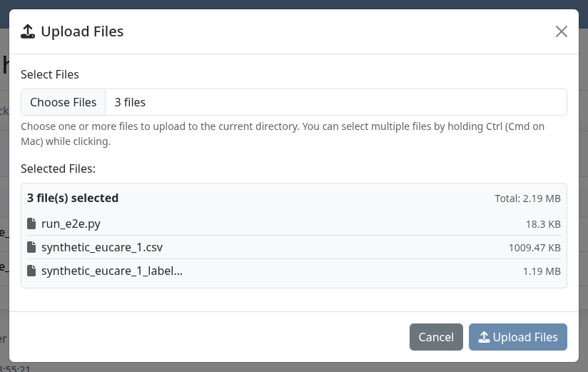Click the Total: 2.19 MB text
The image size is (588, 372).
527,198
